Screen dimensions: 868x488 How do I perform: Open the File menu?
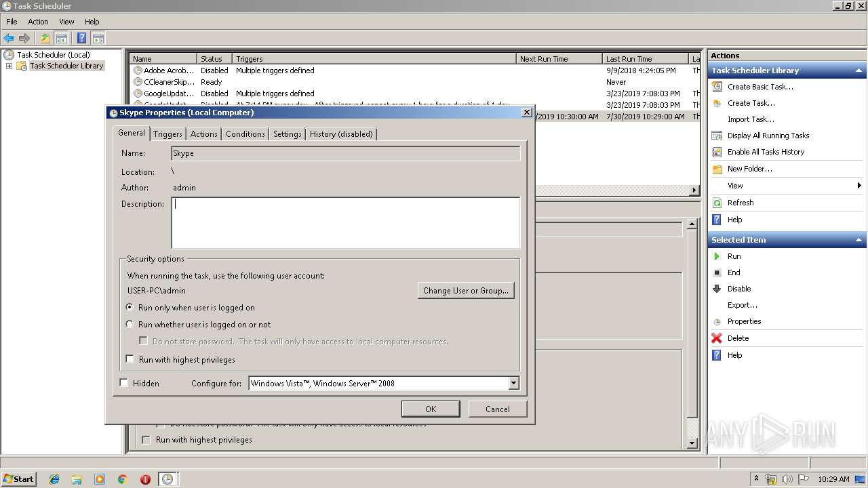click(12, 22)
